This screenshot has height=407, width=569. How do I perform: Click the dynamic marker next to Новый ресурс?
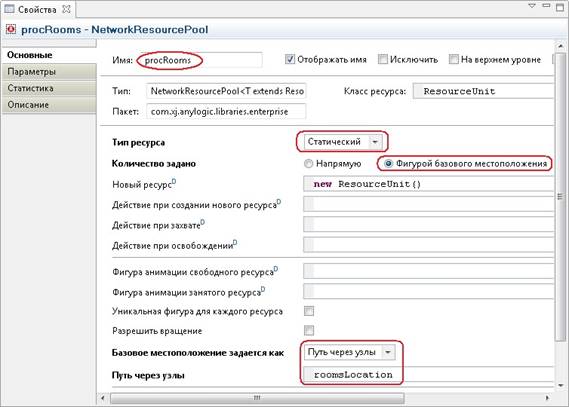[174, 181]
